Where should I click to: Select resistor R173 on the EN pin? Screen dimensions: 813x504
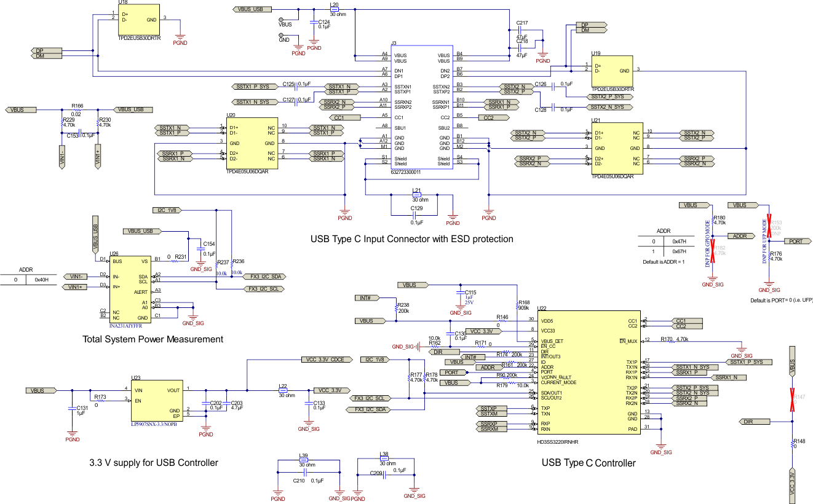[100, 400]
